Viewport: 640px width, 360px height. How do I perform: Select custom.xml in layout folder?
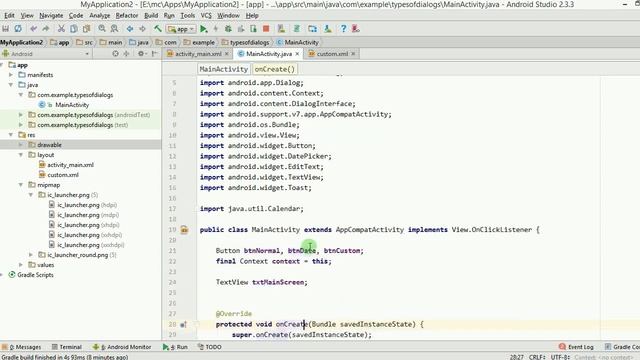[x=63, y=175]
